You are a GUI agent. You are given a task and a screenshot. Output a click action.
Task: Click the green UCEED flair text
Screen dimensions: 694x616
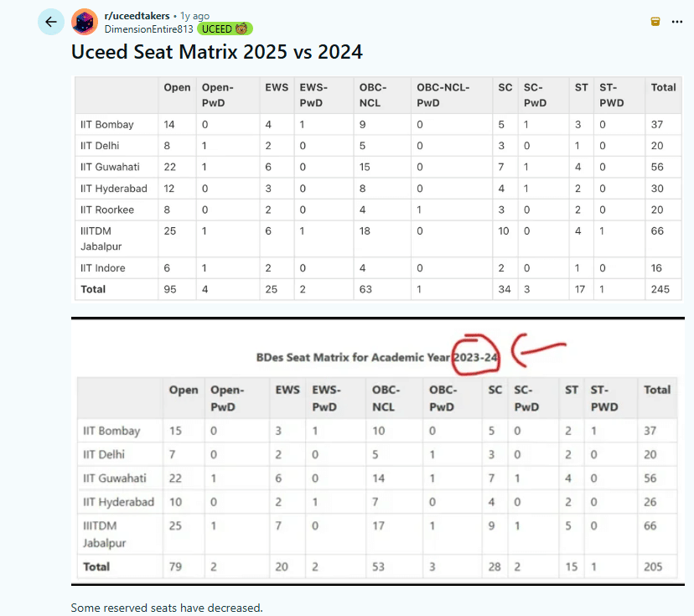tap(217, 28)
